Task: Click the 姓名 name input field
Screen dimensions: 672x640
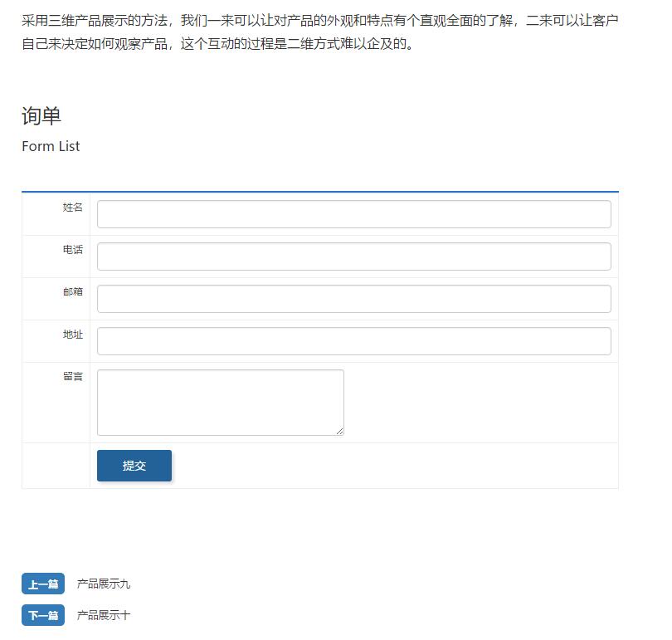Action: (353, 214)
